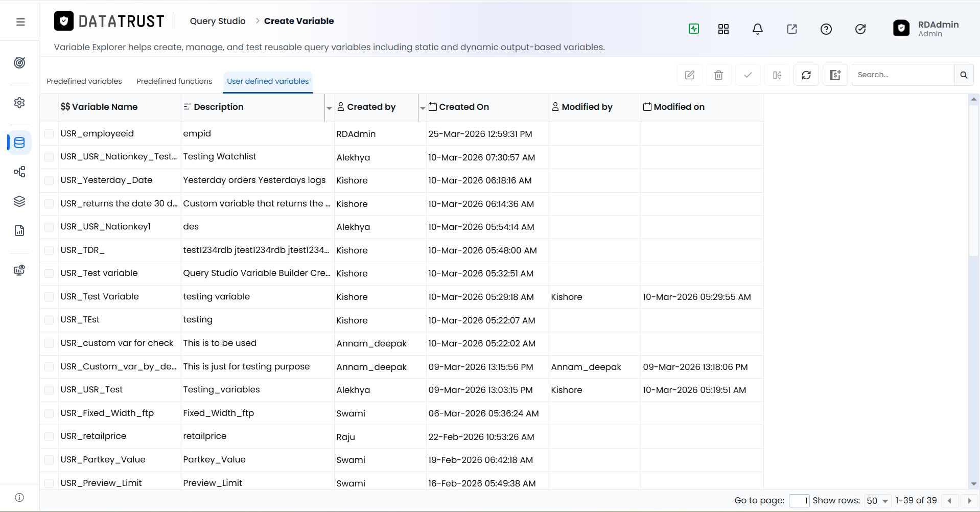
Task: Click the open-in-new-window icon
Action: [x=792, y=29]
